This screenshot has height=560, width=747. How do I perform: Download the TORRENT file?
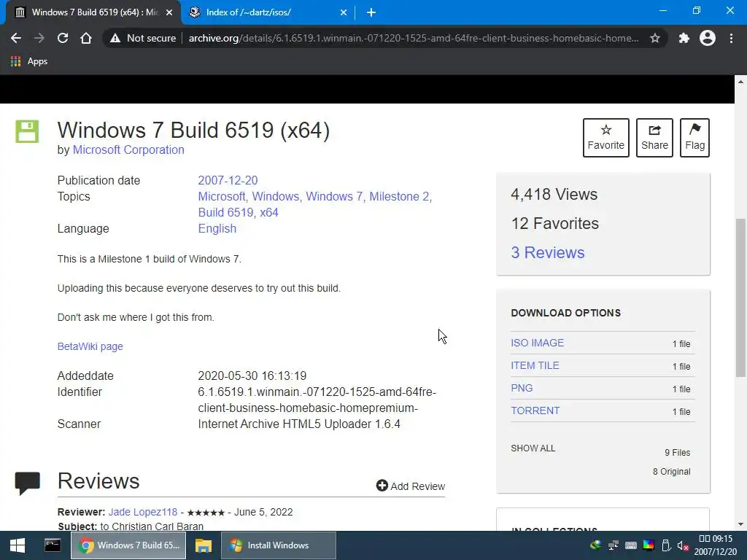[535, 411]
